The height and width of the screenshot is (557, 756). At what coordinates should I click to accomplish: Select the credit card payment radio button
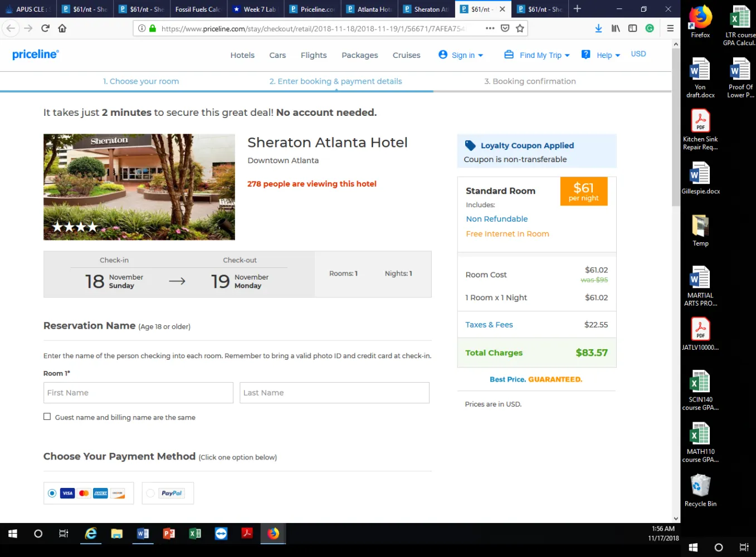point(52,493)
